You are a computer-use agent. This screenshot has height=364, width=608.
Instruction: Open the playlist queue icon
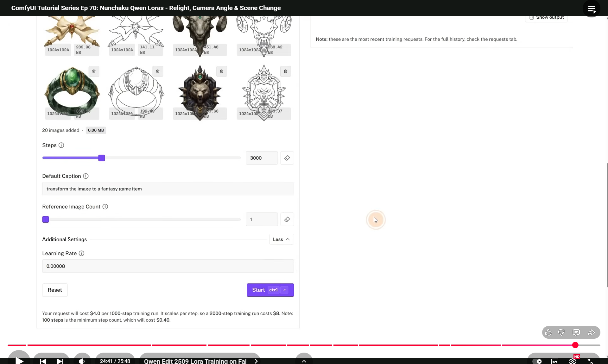(591, 9)
